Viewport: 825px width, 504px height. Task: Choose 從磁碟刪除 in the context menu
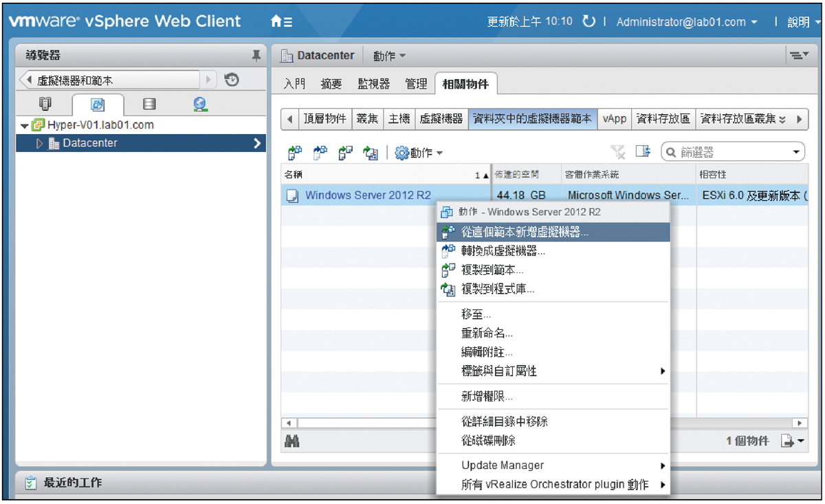553,440
